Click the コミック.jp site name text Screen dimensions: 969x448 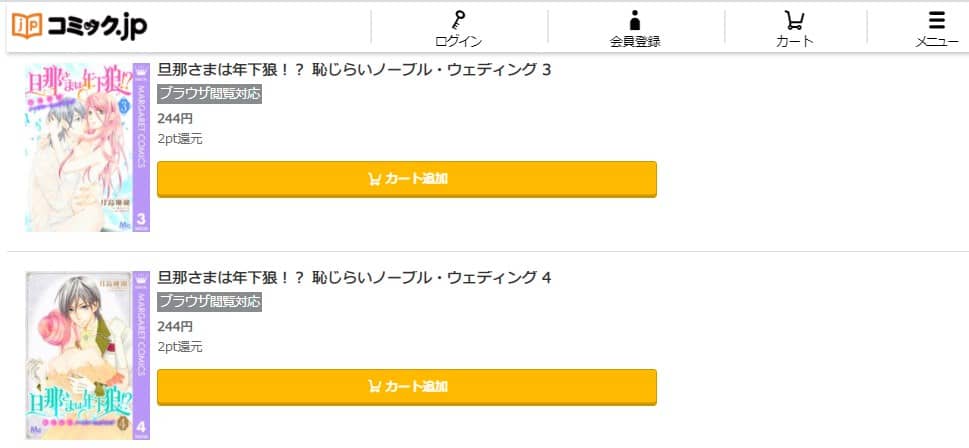(97, 27)
